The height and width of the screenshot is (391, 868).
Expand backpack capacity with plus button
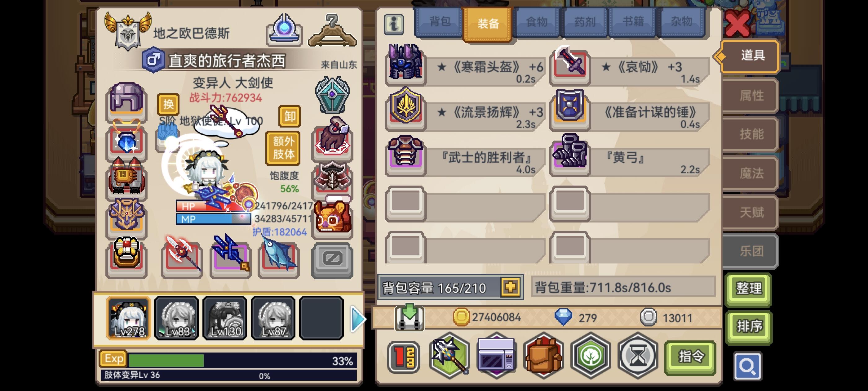(x=511, y=287)
